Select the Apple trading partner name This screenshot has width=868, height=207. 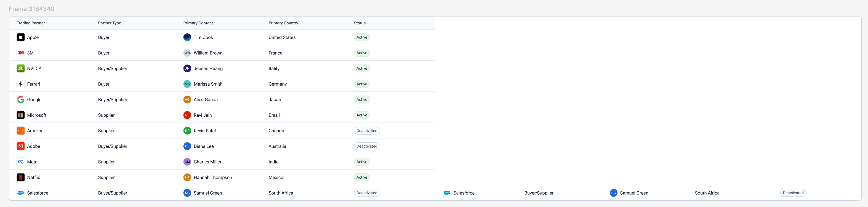(33, 37)
